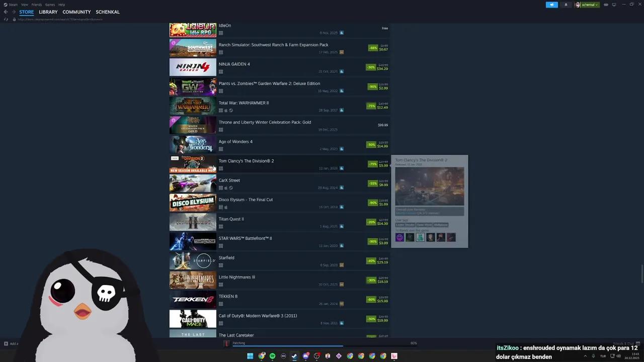Open Spotify from the taskbar
Screen dimensions: 644x362
tap(272, 356)
